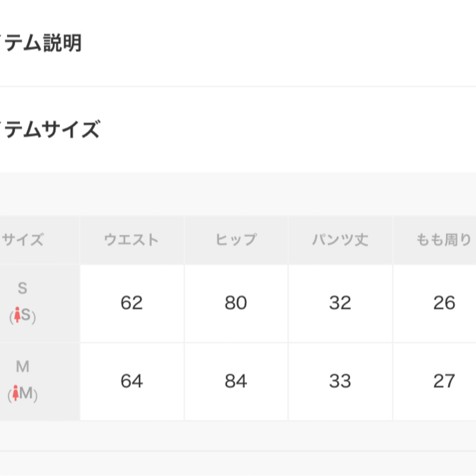Click the hip value 80

coord(236,303)
